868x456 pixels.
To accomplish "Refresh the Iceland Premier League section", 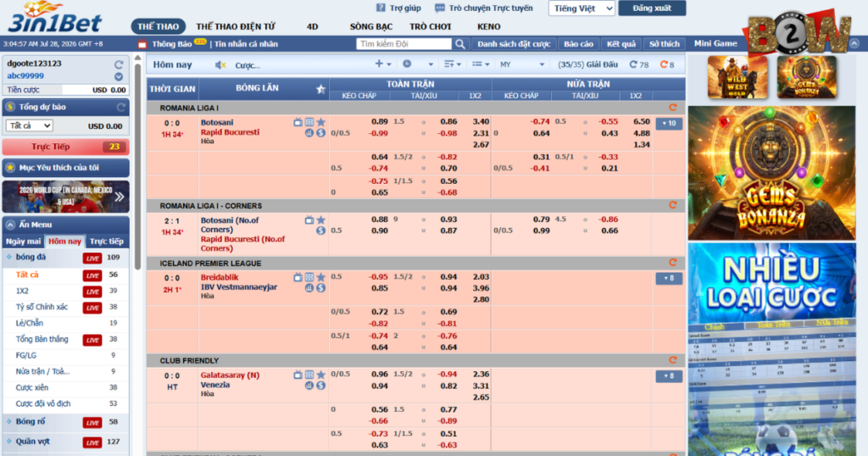I will [x=672, y=263].
